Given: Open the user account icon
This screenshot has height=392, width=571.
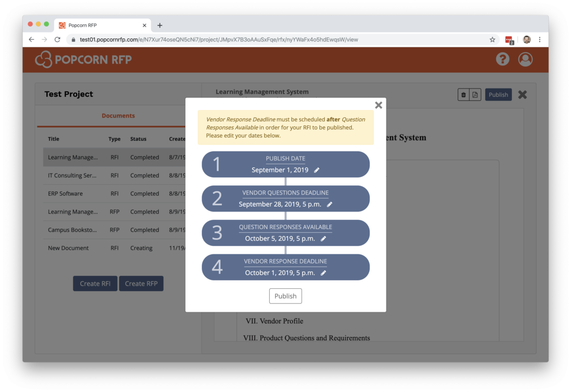Looking at the screenshot, I should coord(525,59).
